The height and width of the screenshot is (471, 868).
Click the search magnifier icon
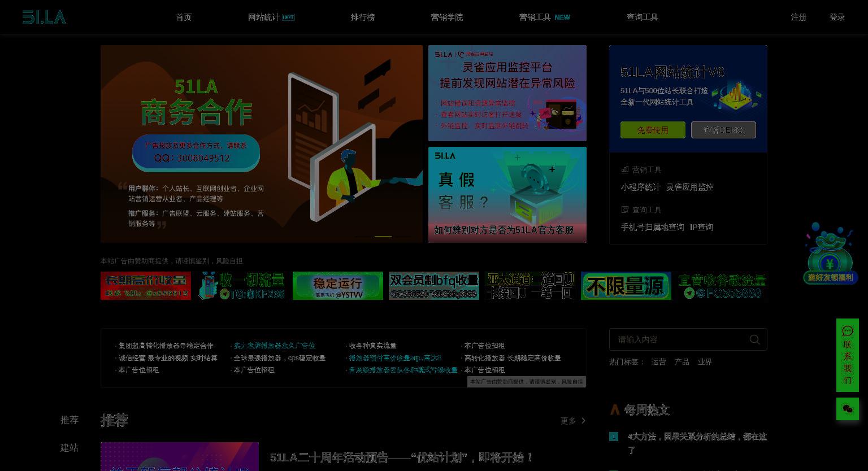(754, 339)
